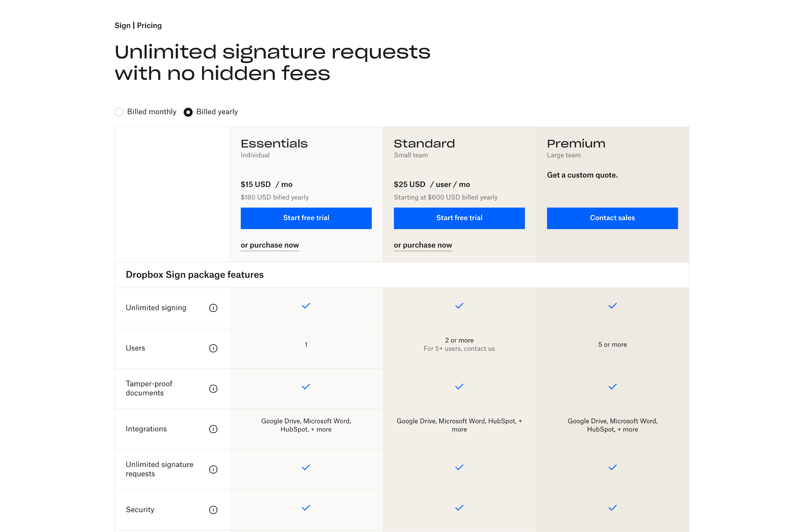Click '$15 USD / mo' price text

click(x=267, y=185)
